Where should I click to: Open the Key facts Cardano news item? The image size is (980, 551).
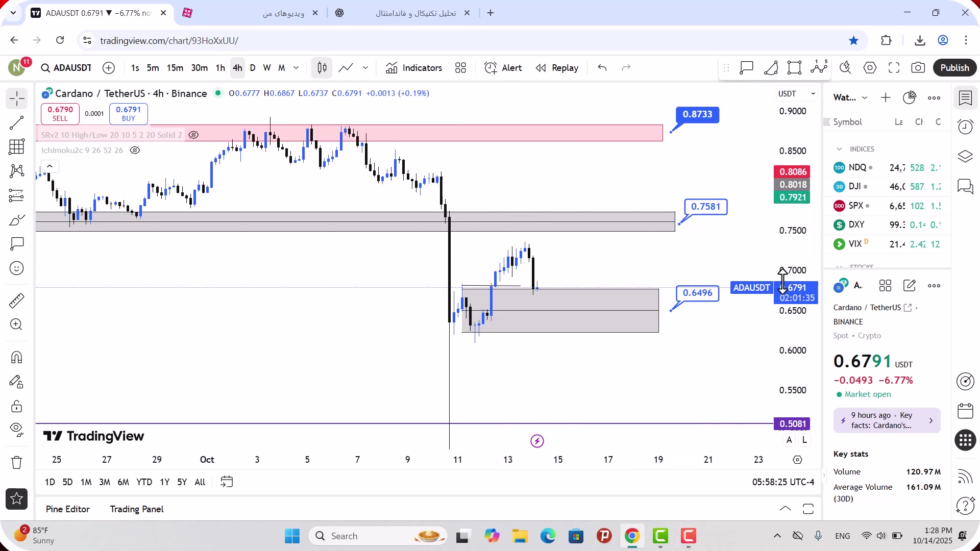pos(887,420)
